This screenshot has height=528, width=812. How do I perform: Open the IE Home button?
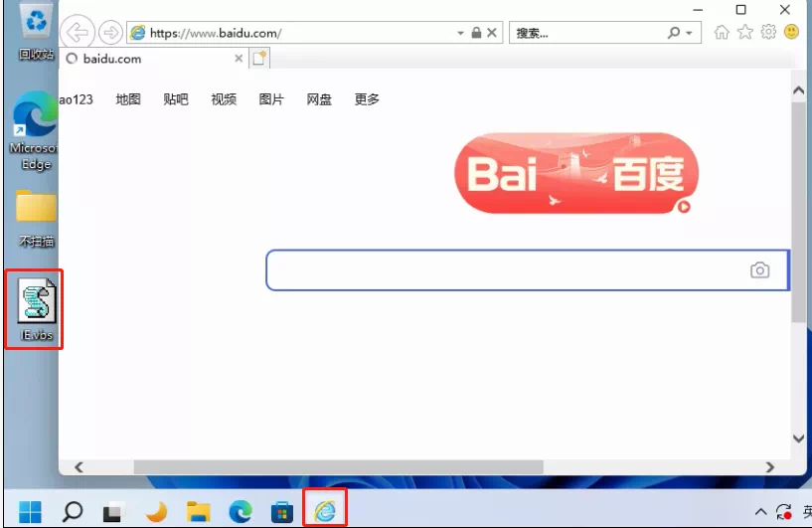pyautogui.click(x=722, y=32)
